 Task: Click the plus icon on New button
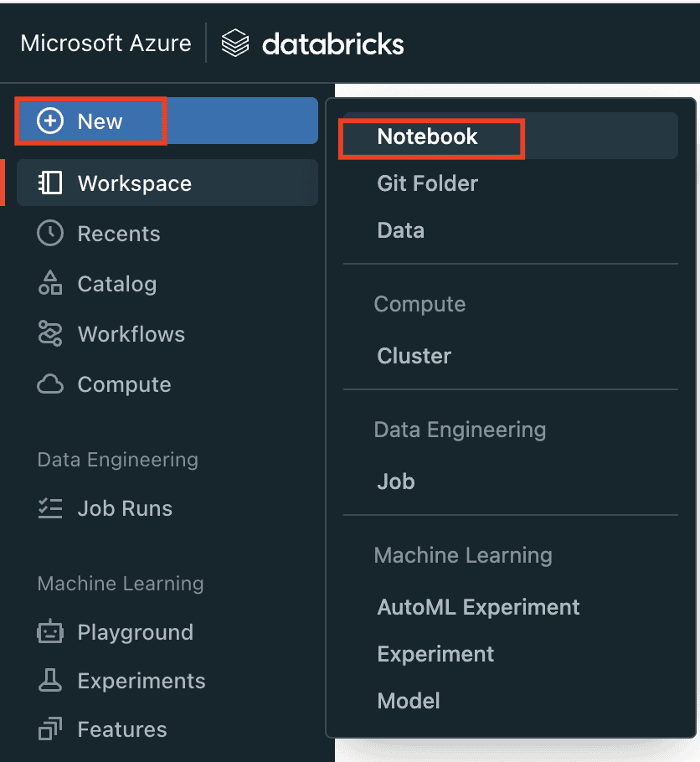tap(50, 121)
